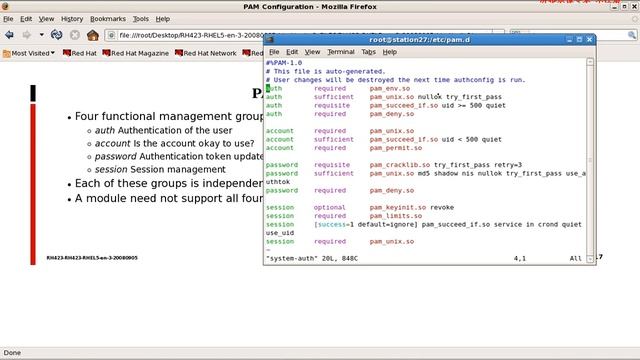Click the 'Done' status bar text
Viewport: 640px width, 360px height.
[x=12, y=353]
